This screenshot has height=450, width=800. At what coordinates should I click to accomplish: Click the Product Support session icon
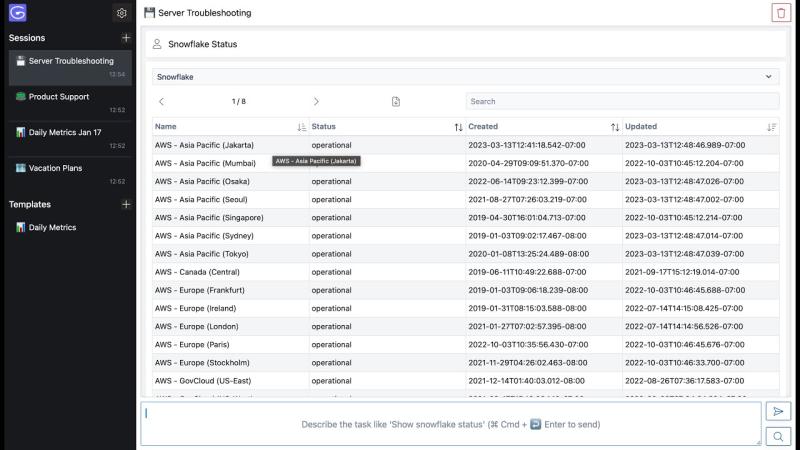pos(20,96)
